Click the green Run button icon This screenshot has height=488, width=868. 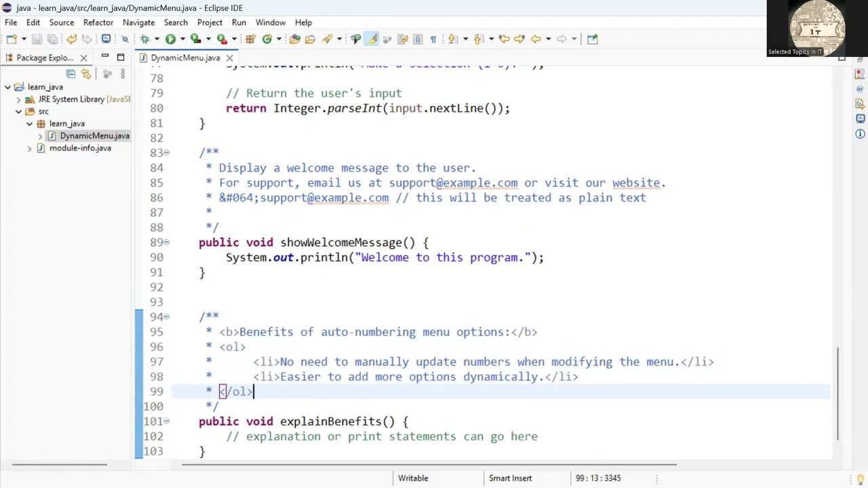[x=170, y=39]
